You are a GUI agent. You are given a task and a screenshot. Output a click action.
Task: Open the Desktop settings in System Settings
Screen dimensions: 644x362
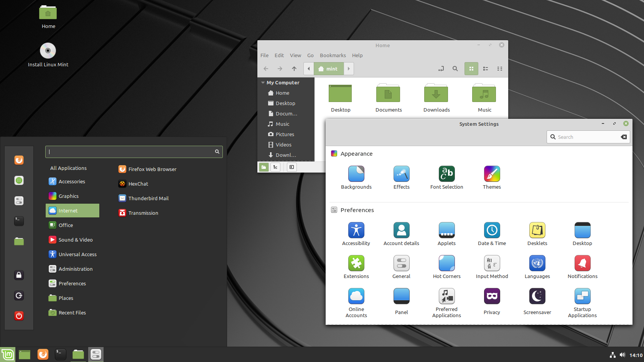tap(582, 234)
